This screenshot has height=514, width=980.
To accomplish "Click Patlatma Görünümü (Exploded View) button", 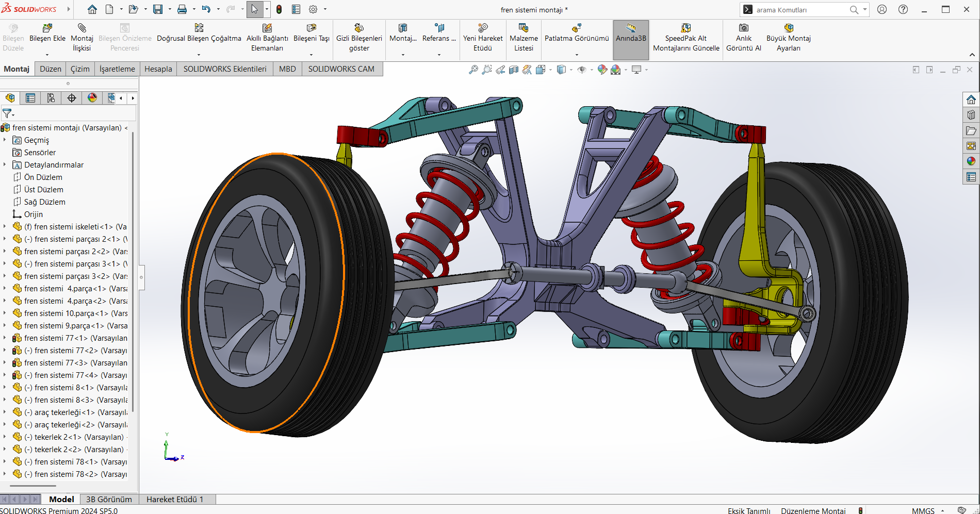I will coord(577,37).
